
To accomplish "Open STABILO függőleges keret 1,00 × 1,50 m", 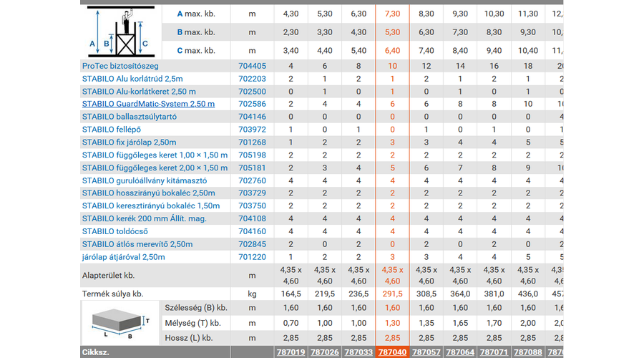I will [155, 155].
